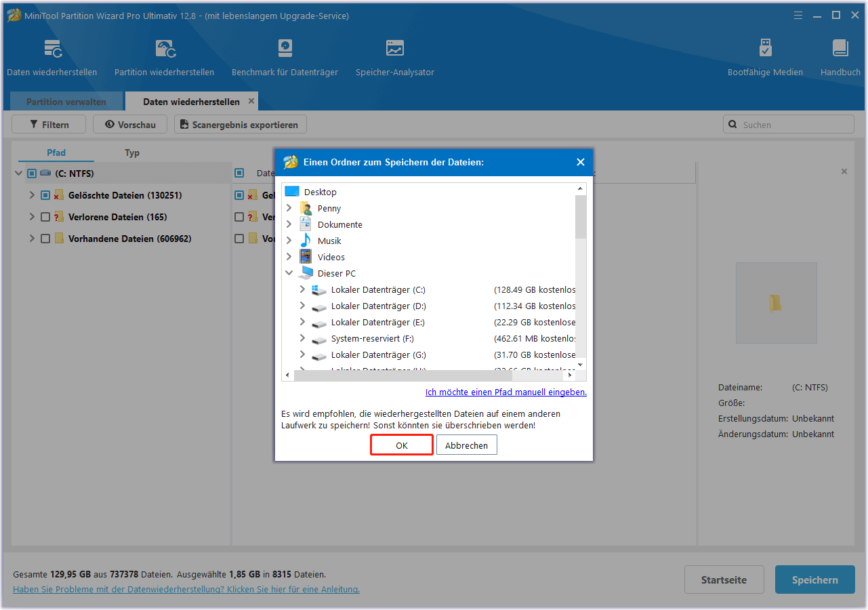This screenshot has width=868, height=610.
Task: Click the Filtern button
Action: point(49,124)
